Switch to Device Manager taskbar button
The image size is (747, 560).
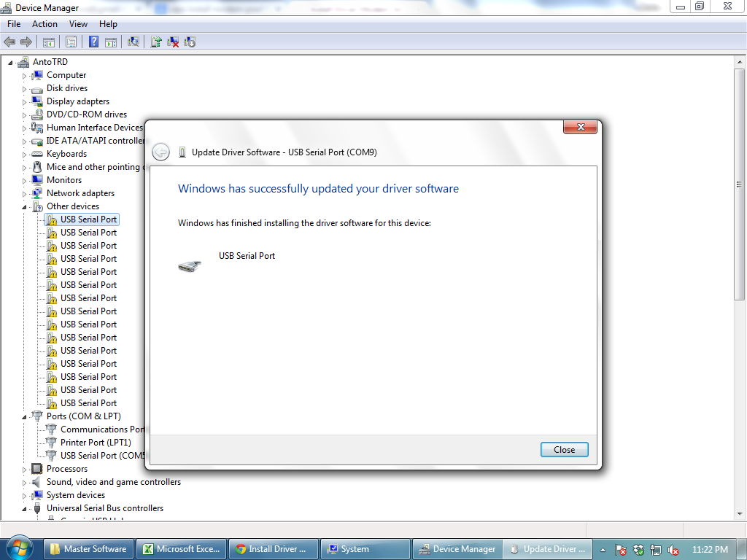click(457, 549)
